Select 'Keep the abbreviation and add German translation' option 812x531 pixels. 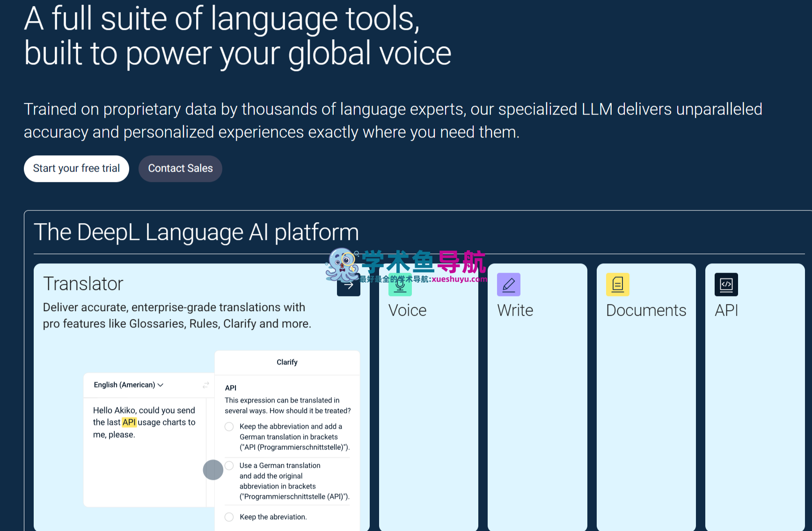tap(229, 427)
